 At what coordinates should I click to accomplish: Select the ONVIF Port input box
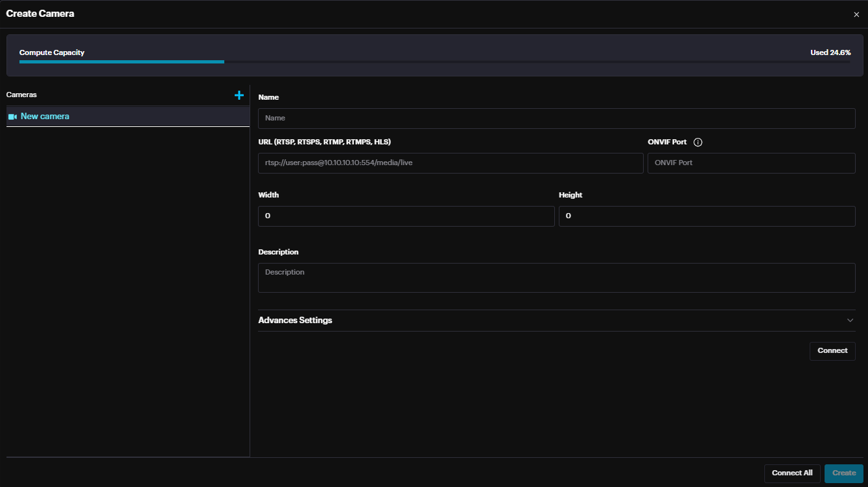pyautogui.click(x=751, y=163)
